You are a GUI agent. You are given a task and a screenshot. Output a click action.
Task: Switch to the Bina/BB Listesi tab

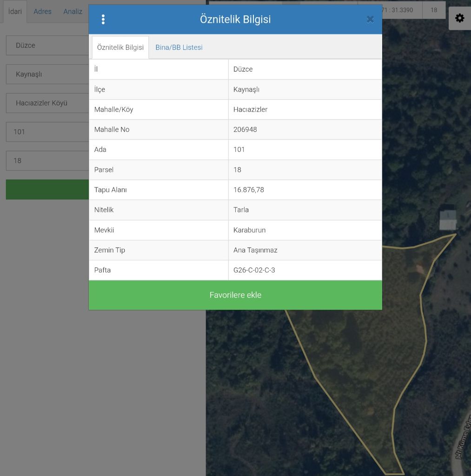click(179, 47)
